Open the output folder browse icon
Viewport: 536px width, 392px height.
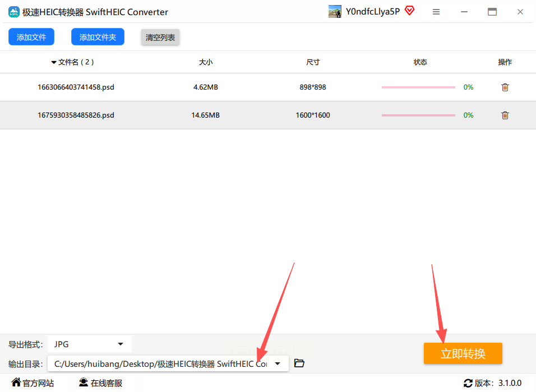tap(299, 363)
